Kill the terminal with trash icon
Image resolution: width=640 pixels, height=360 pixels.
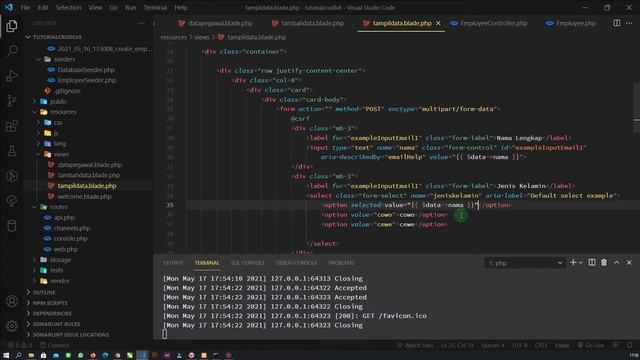coord(604,263)
